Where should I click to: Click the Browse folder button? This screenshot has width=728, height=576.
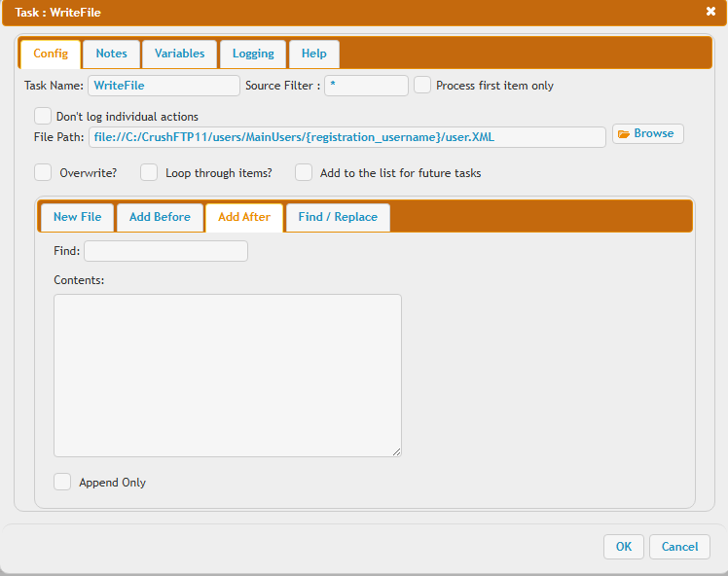[x=647, y=134]
